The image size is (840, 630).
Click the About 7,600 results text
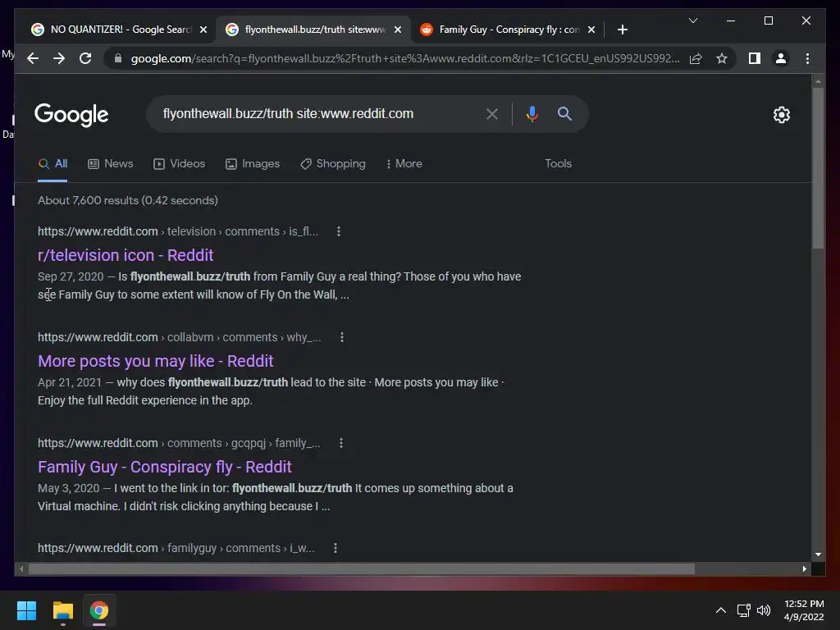click(x=127, y=200)
